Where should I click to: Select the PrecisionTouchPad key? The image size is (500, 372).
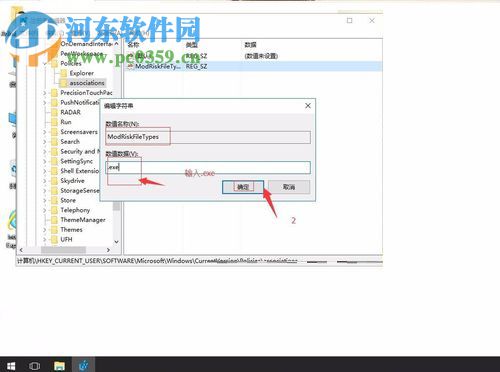86,93
